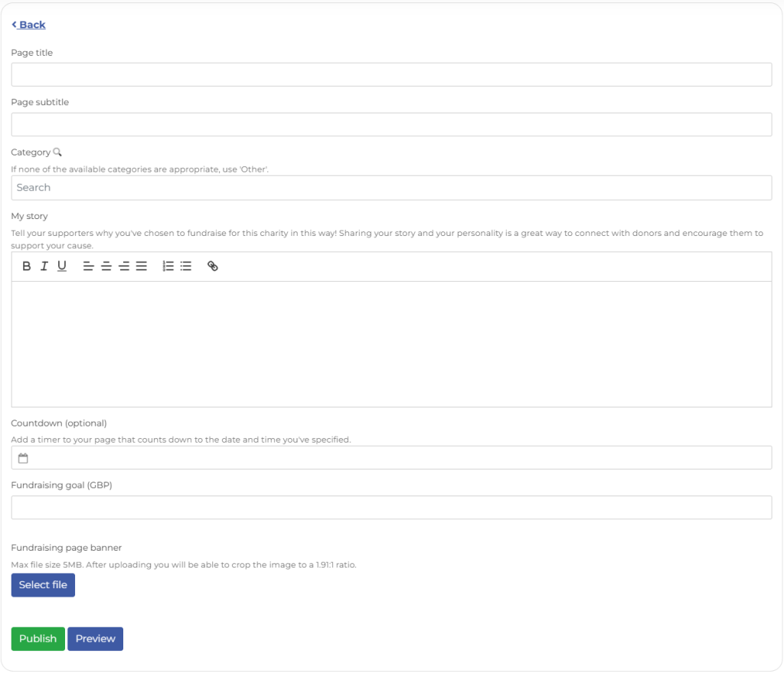Viewport: 784px width, 674px height.
Task: Align the story text to the left
Action: tap(87, 266)
